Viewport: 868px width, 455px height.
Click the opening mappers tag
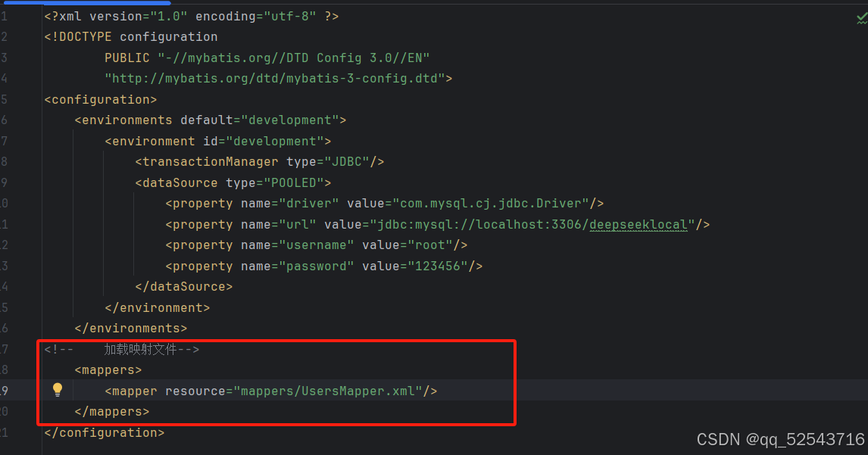pyautogui.click(x=108, y=369)
